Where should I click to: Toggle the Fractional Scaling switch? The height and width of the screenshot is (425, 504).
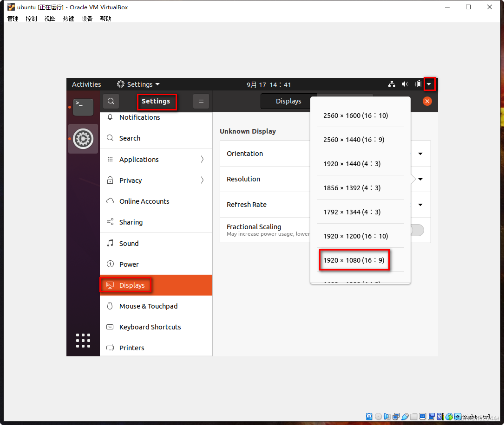pyautogui.click(x=417, y=230)
